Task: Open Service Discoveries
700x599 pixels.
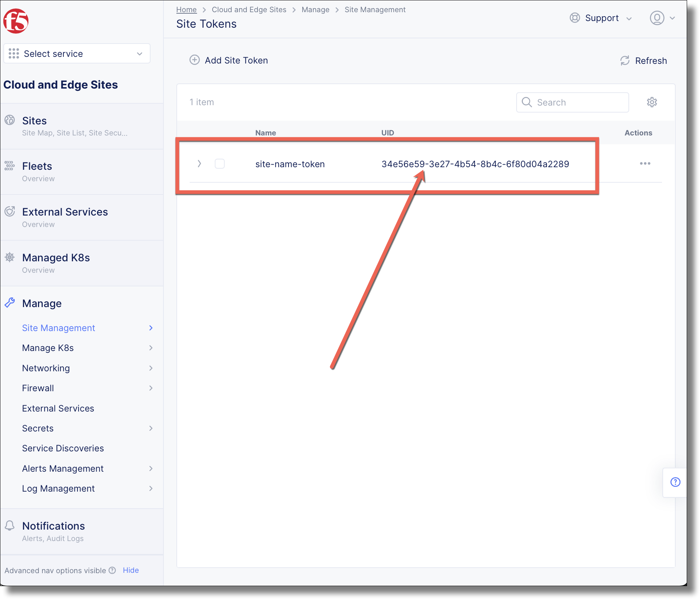Action: [x=63, y=448]
